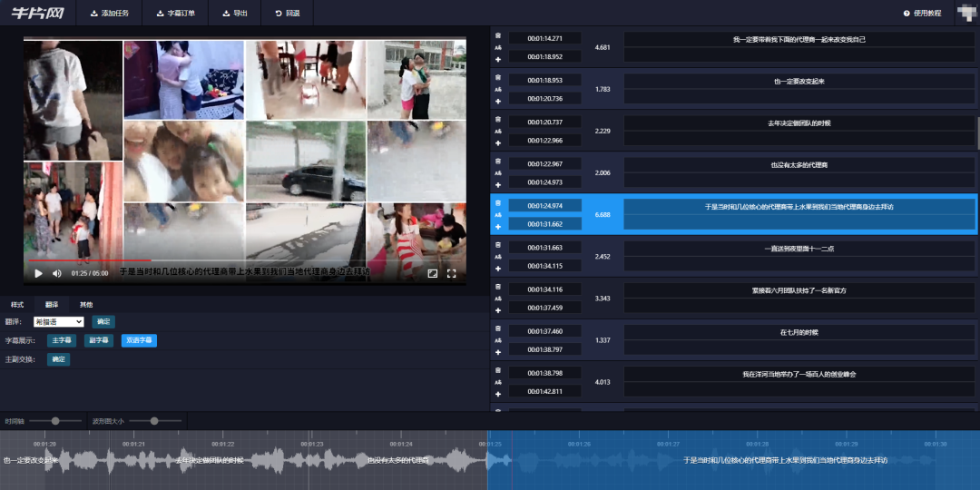This screenshot has width=980, height=490.
Task: Delete the subtitle row starting 00:01:37.460
Action: pos(498,328)
